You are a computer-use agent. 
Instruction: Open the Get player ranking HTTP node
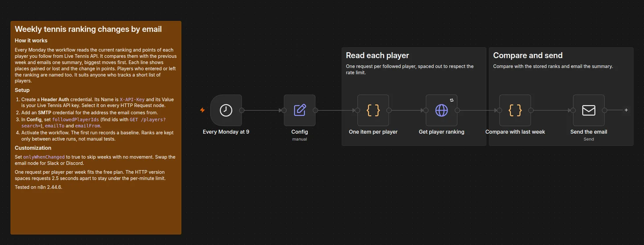[442, 110]
